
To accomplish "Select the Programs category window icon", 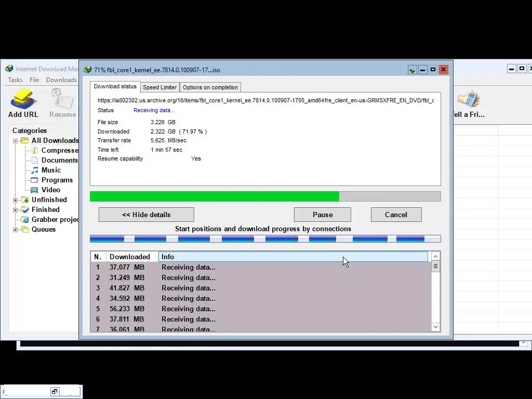I will point(35,180).
